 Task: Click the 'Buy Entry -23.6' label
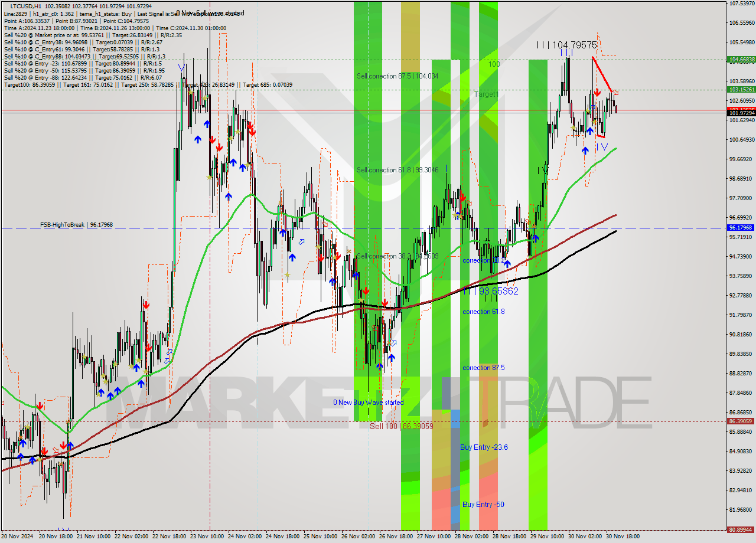(x=484, y=447)
